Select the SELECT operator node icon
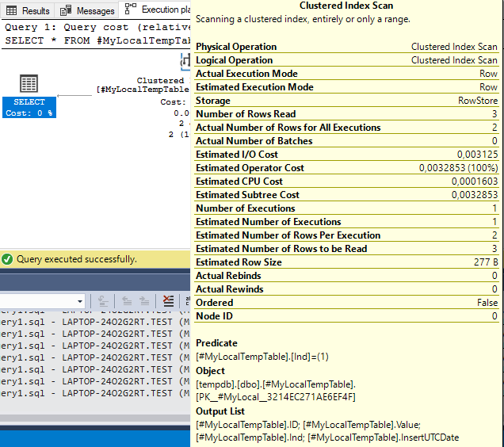 click(29, 83)
